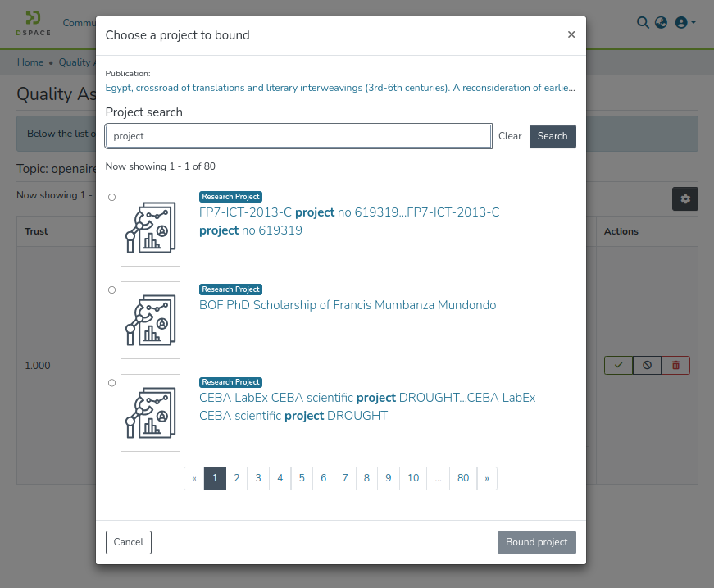
Task: Click the red trash delete action
Action: (x=675, y=366)
